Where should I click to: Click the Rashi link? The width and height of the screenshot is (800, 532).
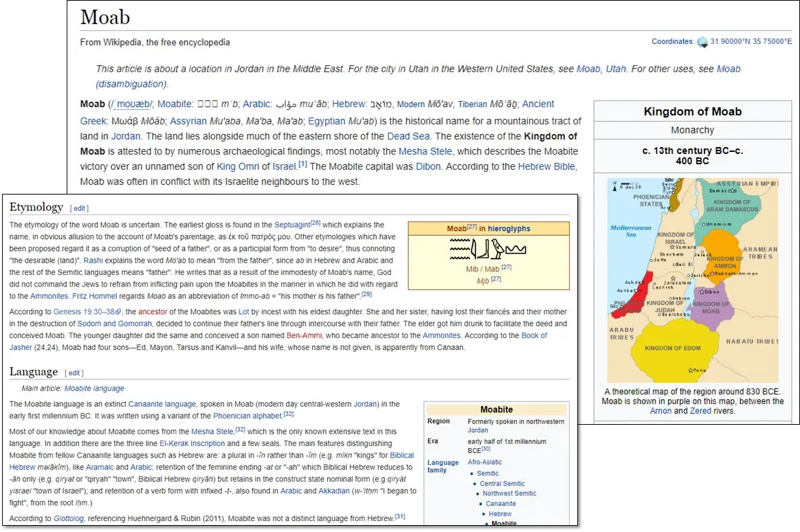[93, 261]
